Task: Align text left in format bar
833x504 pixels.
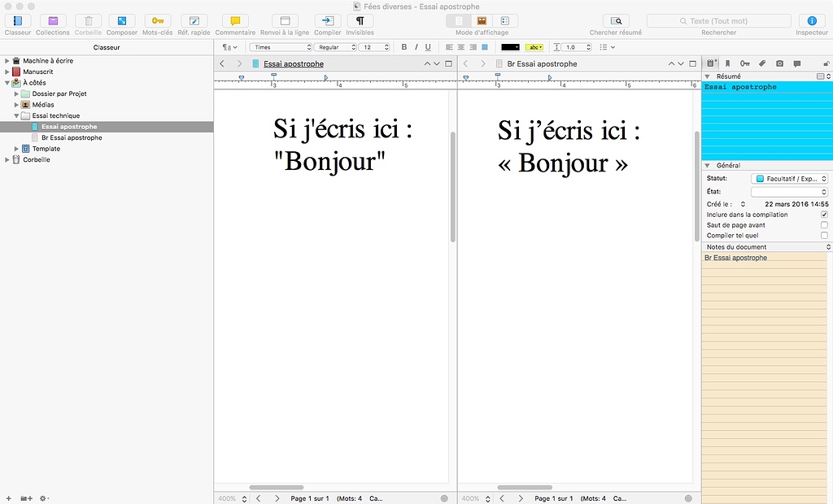Action: tap(449, 47)
